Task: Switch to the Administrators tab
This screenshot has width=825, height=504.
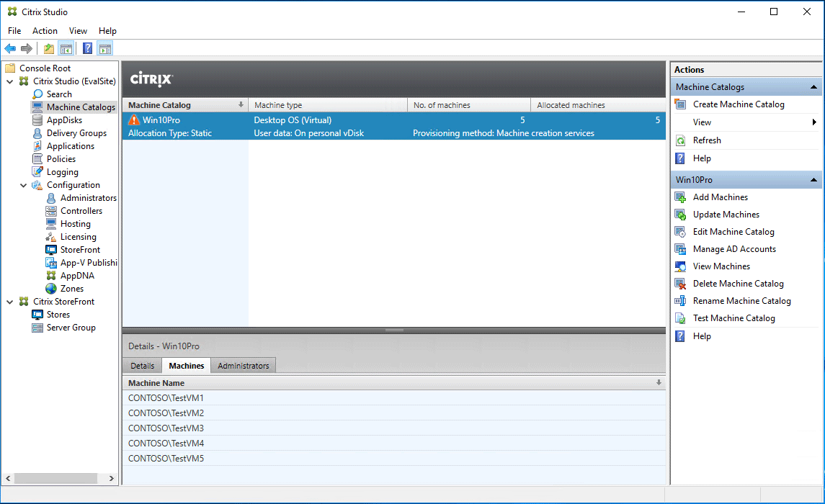Action: 243,365
